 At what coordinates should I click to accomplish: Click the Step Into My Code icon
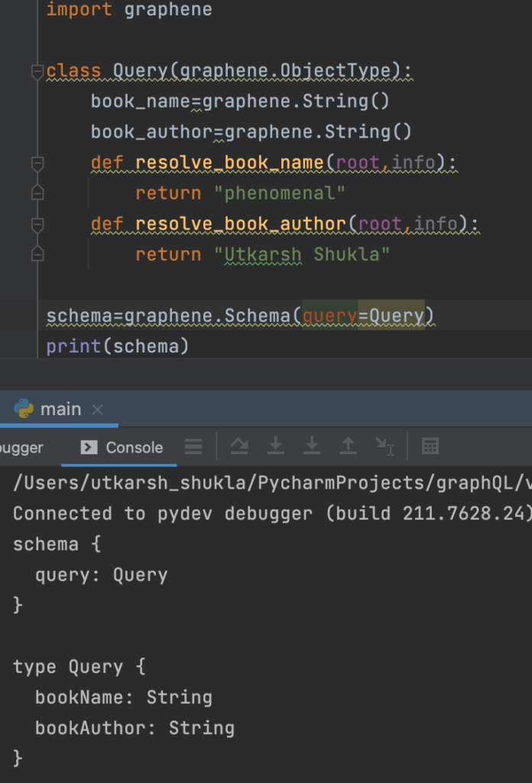click(x=312, y=447)
